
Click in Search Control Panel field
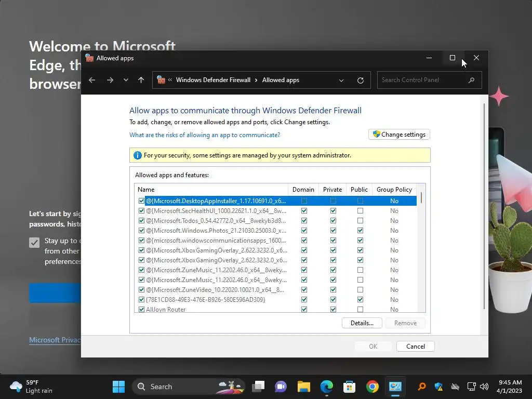pos(430,80)
